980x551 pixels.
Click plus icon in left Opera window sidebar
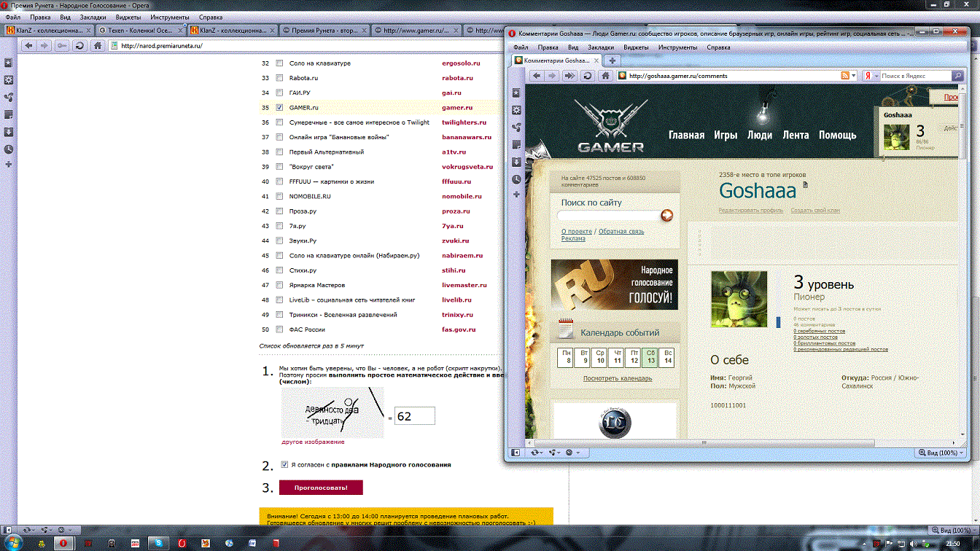[9, 165]
